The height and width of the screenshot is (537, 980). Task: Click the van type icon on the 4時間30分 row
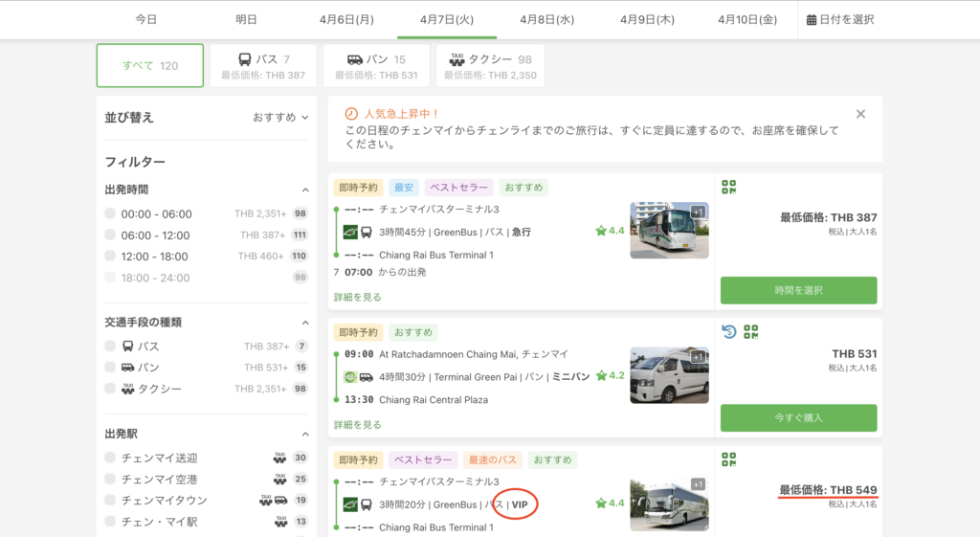[367, 377]
